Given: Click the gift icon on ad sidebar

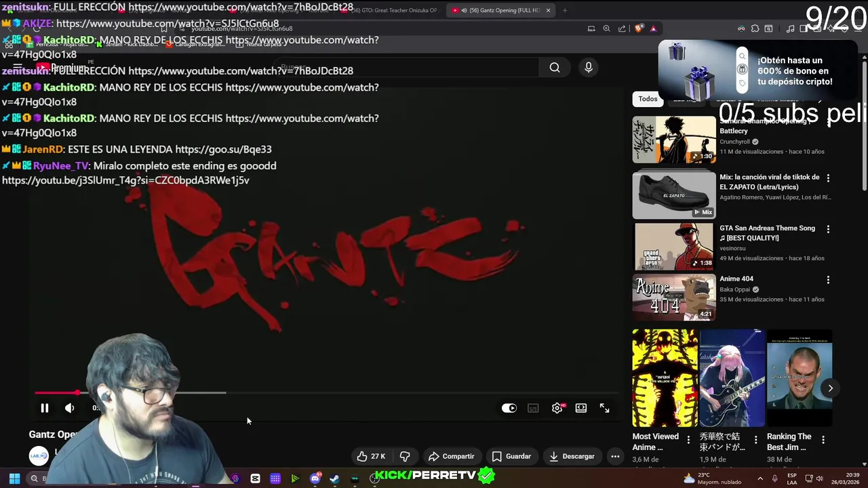Looking at the screenshot, I should tap(743, 69).
